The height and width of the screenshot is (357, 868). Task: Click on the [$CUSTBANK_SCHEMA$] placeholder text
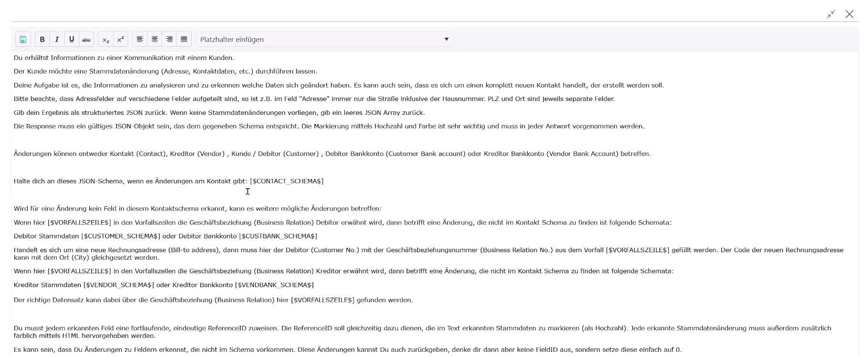(x=278, y=236)
